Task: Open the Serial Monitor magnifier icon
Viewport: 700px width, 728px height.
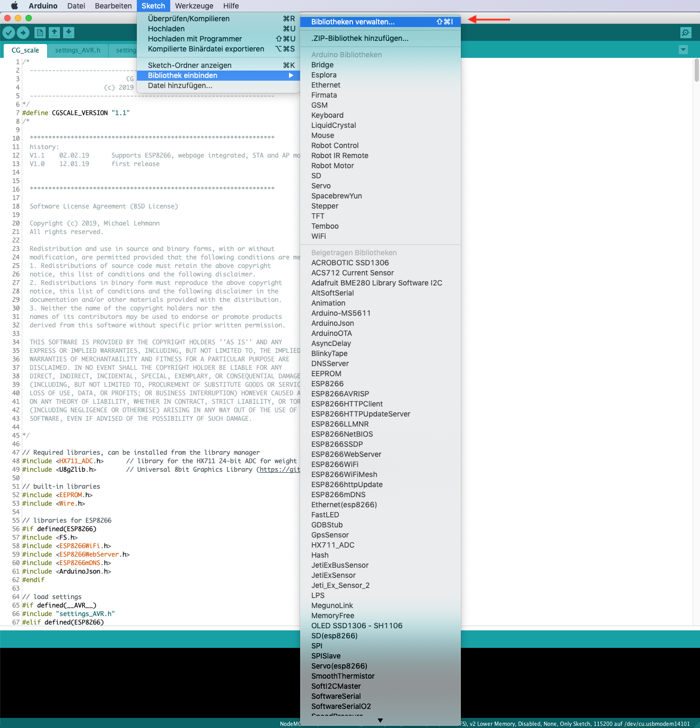Action: (686, 33)
